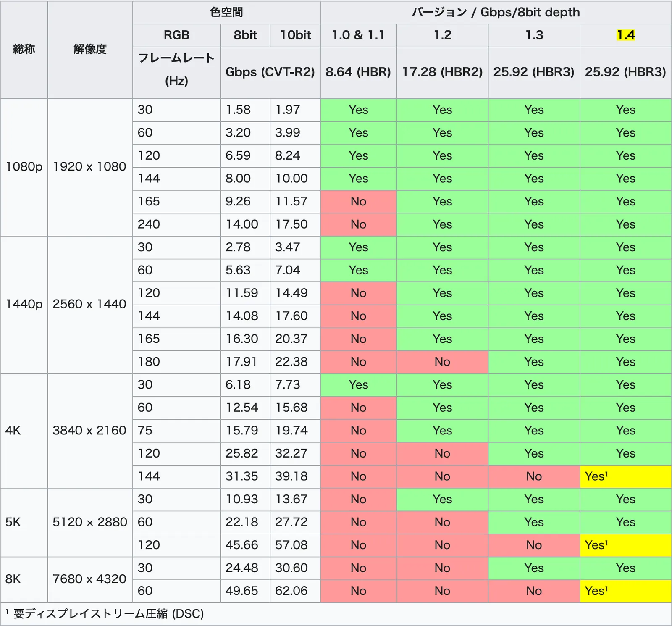Select the 7680 x 4320 resolution cell
Image resolution: width=672 pixels, height=626 pixels.
tap(89, 579)
